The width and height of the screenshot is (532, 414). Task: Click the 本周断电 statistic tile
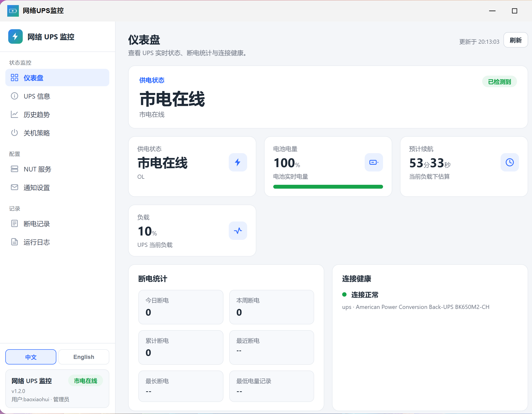tap(272, 307)
